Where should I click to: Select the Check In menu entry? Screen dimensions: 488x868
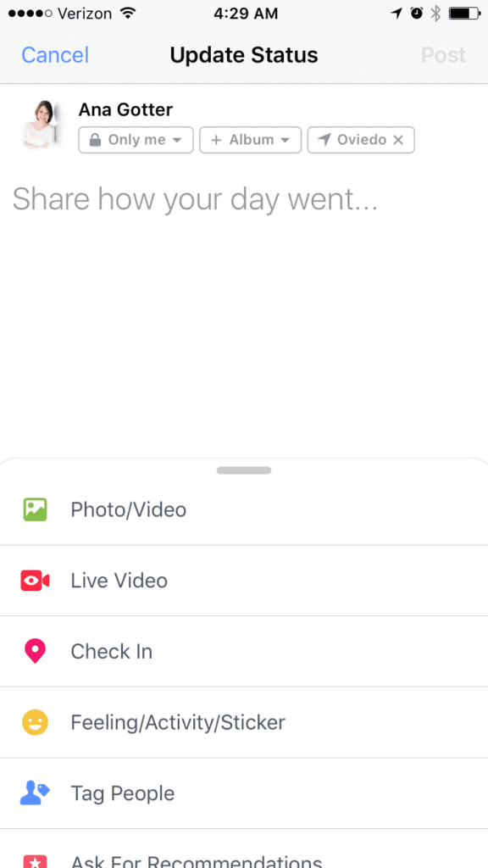[111, 651]
